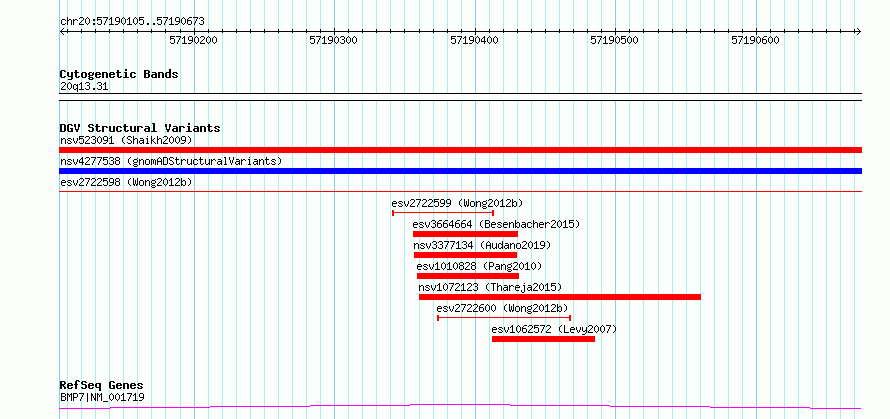
Task: Click the chr20:57190105..57190673 coordinate text
Action: tap(132, 22)
